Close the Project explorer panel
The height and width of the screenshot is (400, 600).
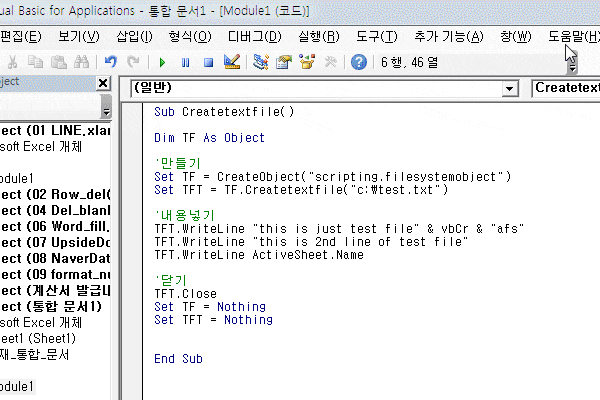(103, 83)
